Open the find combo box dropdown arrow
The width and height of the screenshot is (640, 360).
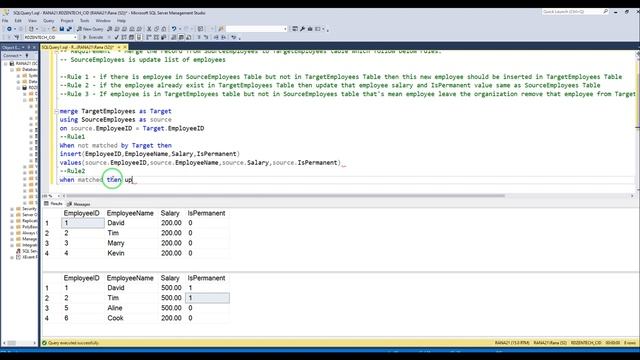click(285, 29)
